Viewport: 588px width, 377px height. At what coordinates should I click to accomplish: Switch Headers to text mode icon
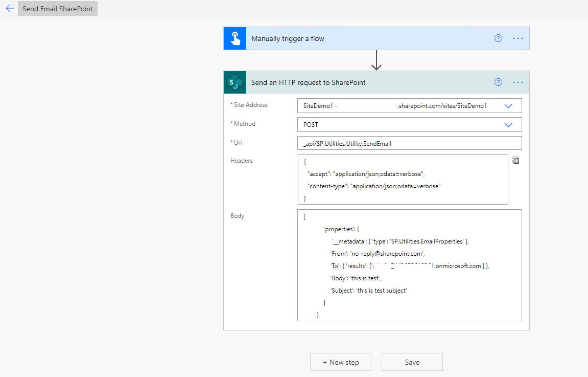(x=515, y=160)
